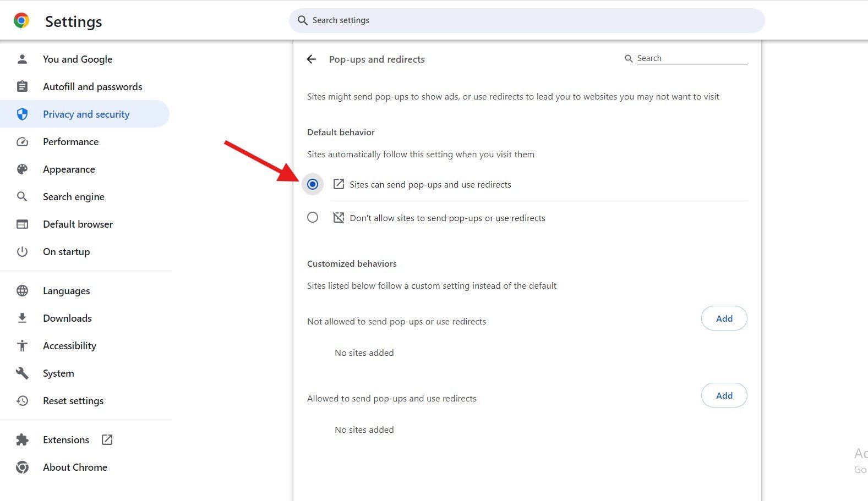
Task: Click the You and Google person icon
Action: (x=22, y=59)
